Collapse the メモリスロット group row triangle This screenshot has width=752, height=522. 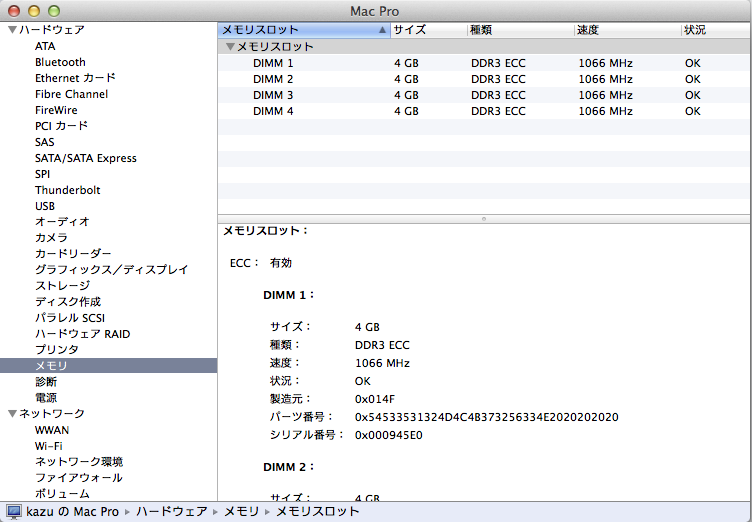[x=230, y=47]
